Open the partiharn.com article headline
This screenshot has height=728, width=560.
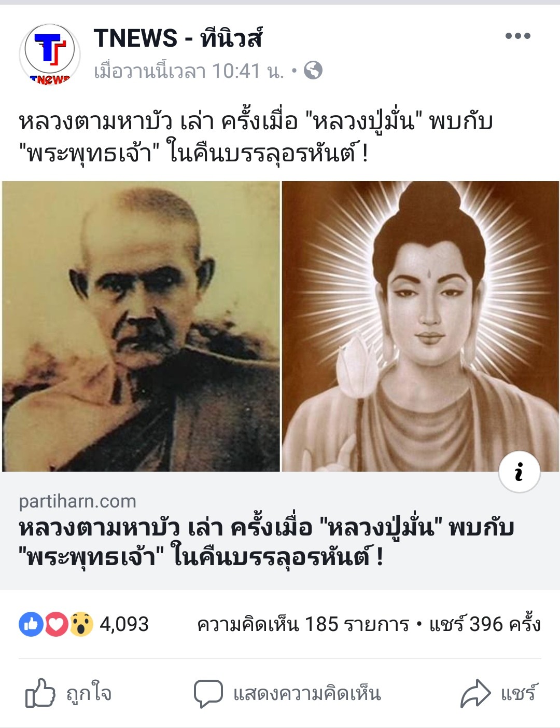coord(267,542)
